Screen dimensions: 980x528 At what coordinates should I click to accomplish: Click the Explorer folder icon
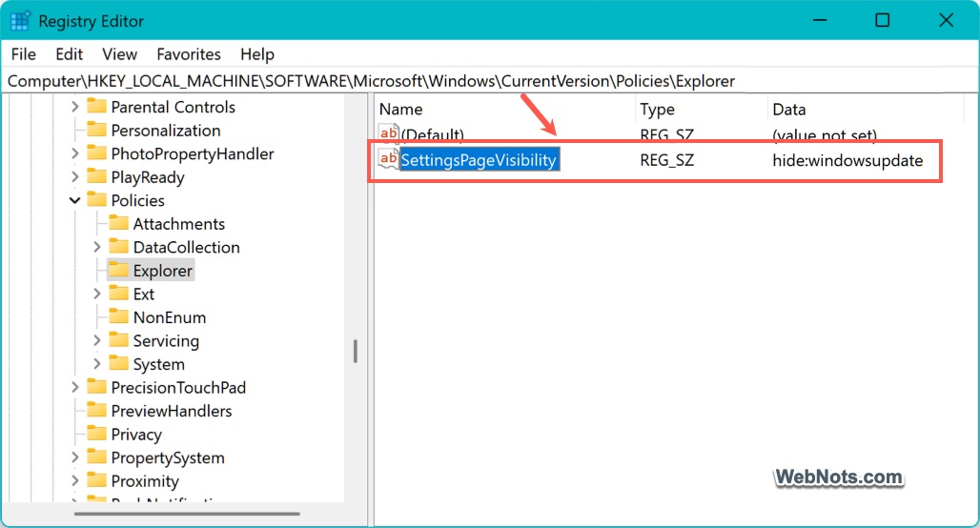[x=118, y=270]
